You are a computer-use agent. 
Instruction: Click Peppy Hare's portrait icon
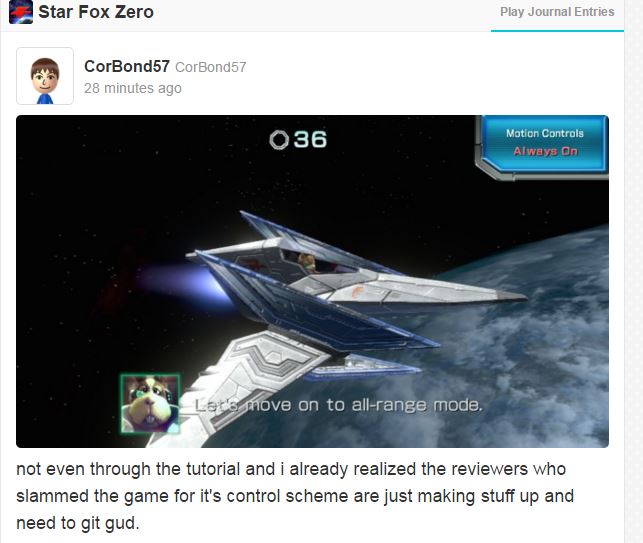pos(150,404)
